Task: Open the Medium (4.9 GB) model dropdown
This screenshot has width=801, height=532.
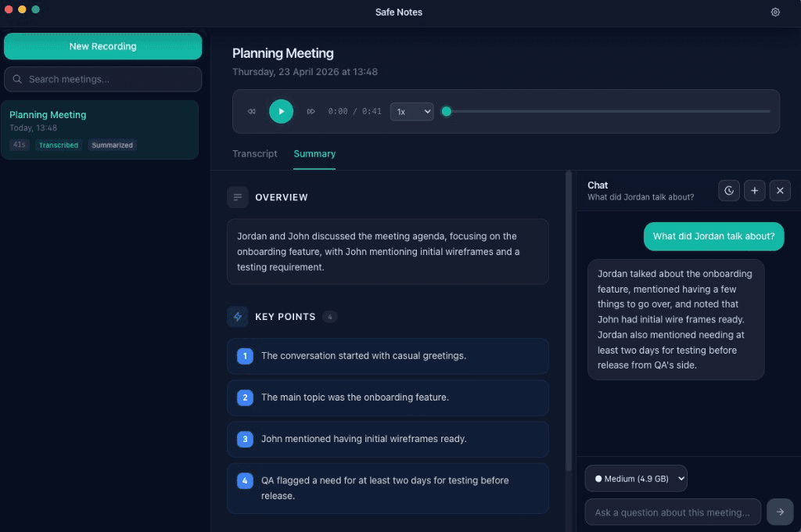Action: click(636, 479)
